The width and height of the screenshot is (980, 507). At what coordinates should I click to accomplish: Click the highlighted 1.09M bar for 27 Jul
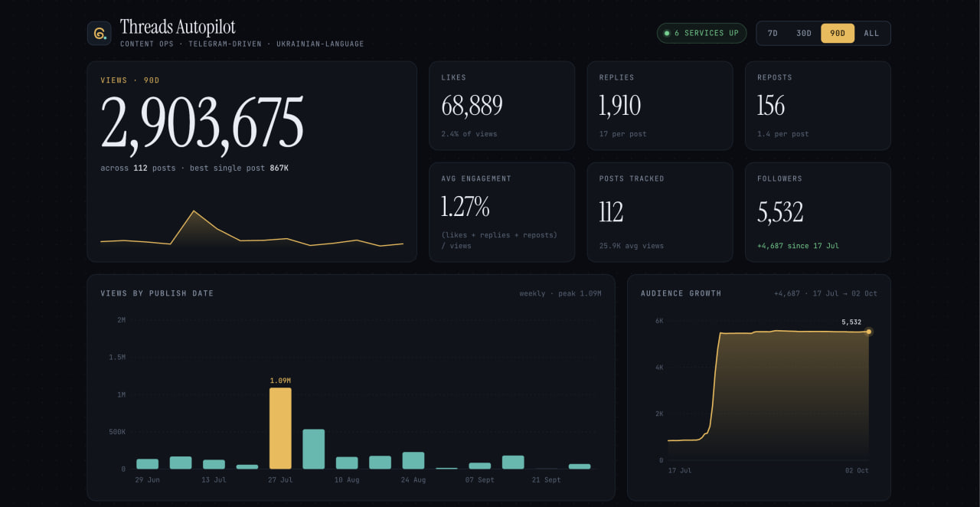pyautogui.click(x=280, y=428)
